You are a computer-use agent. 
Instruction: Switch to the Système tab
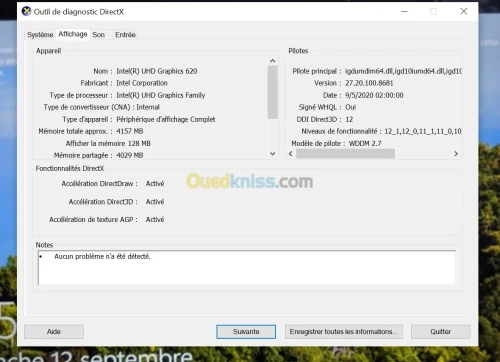pyautogui.click(x=40, y=35)
